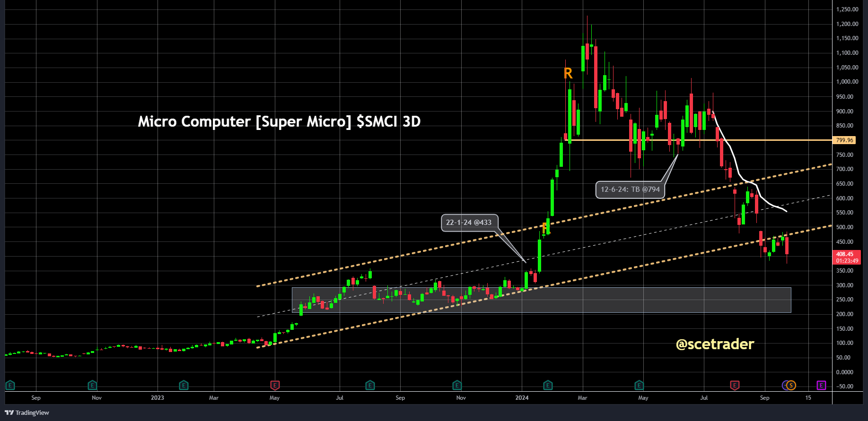Click the 1,250.00 price axis label
Viewport: 868px width, 421px height.
click(x=847, y=9)
